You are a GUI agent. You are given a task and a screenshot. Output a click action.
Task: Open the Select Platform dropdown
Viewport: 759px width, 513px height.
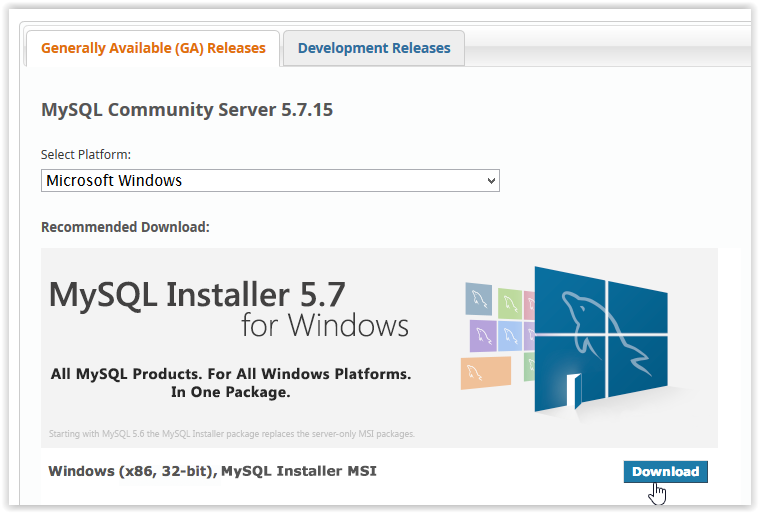[270, 181]
